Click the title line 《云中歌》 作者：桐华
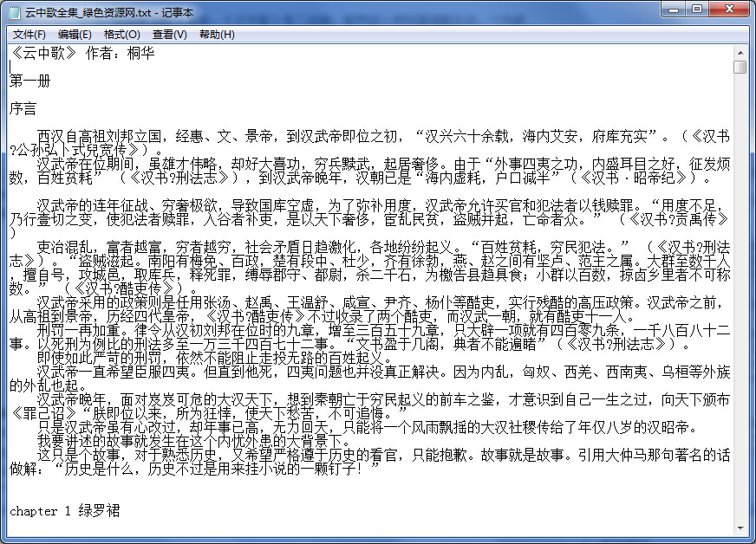Screen dimensions: 756x544 click(82, 53)
